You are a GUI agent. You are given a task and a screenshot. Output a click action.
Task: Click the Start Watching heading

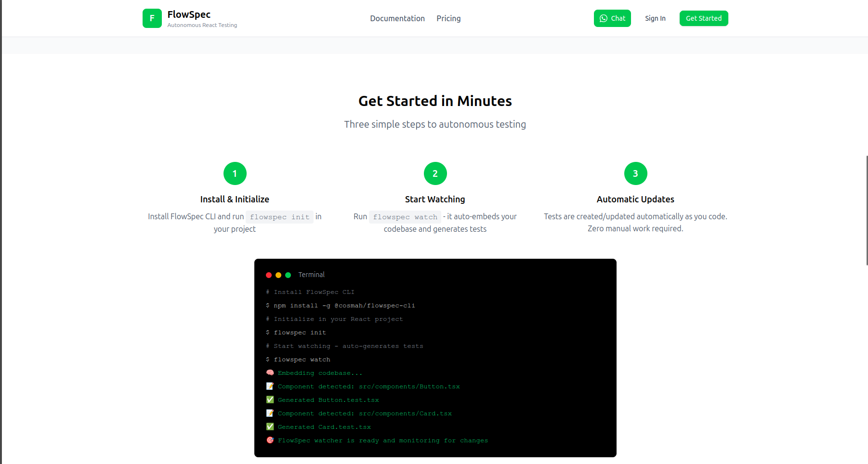[x=435, y=199]
